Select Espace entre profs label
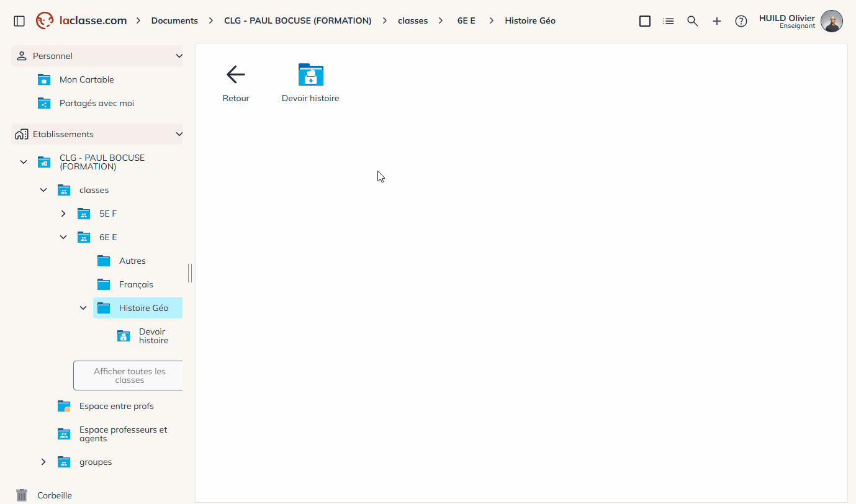 point(117,406)
